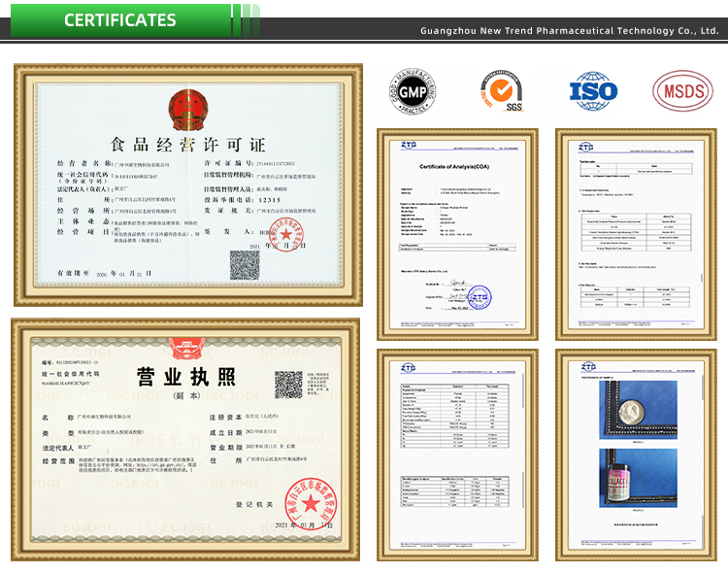
Task: Click the national emblem on food license
Action: click(187, 110)
